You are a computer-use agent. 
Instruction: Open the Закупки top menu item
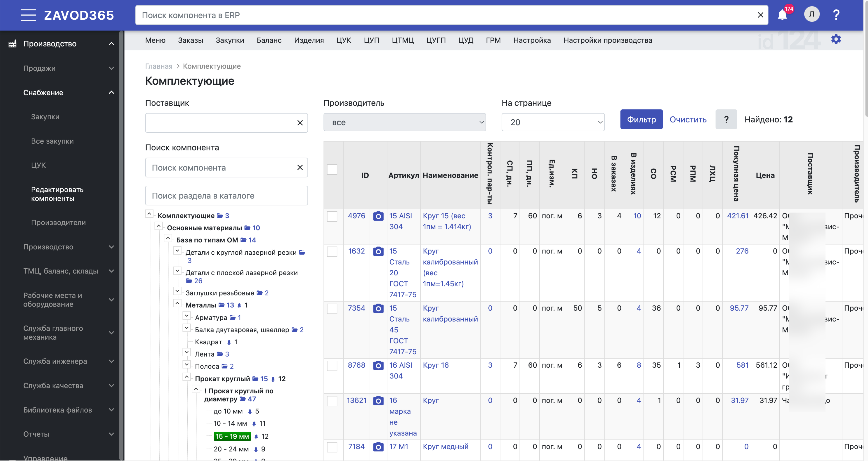(229, 40)
